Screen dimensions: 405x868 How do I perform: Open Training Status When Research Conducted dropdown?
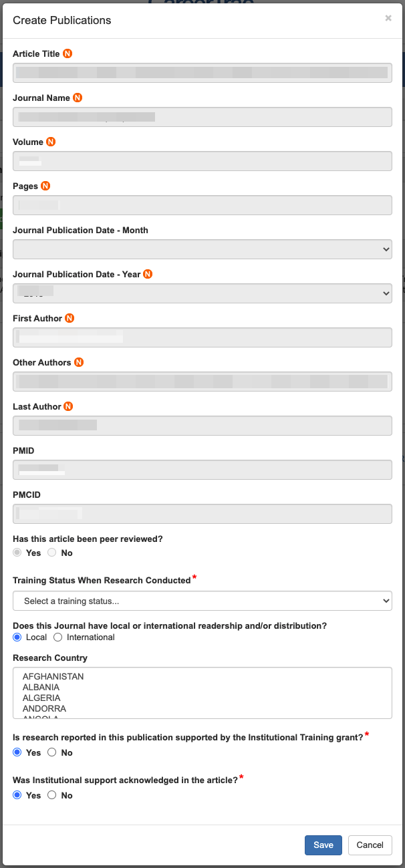202,601
